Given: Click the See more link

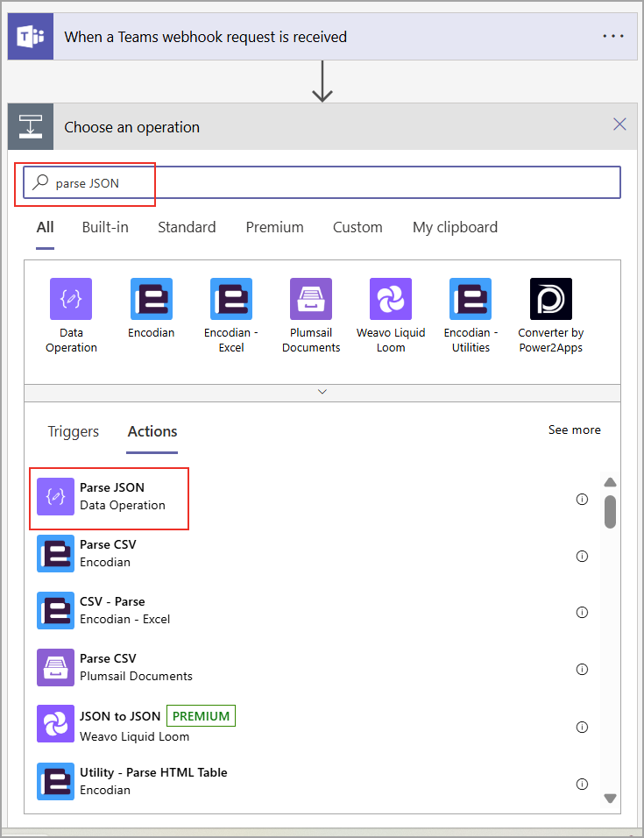Looking at the screenshot, I should (x=574, y=430).
